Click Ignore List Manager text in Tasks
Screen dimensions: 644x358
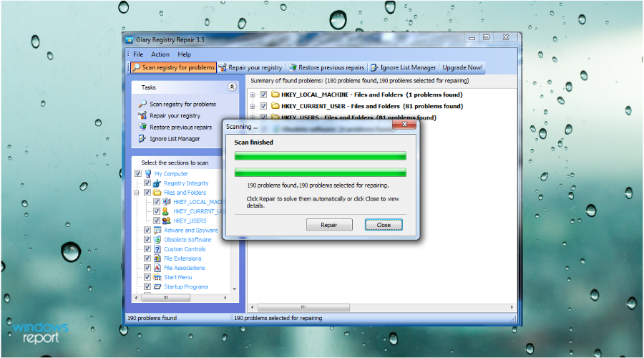pyautogui.click(x=175, y=139)
